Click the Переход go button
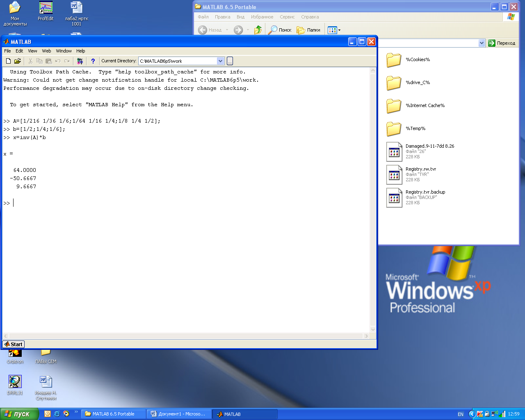 point(502,43)
